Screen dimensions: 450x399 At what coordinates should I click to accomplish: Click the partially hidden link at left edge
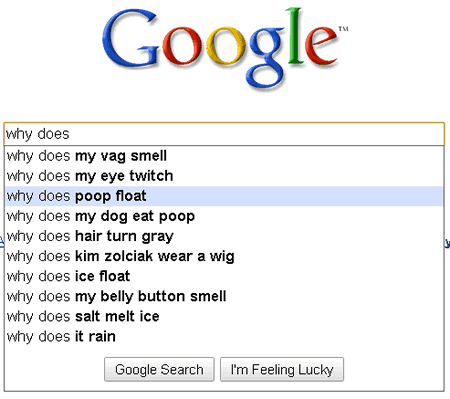point(2,242)
